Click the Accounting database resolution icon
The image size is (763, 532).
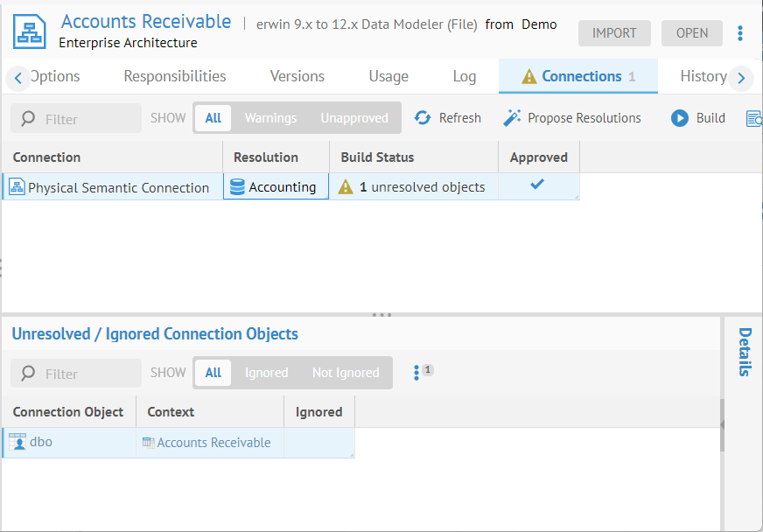(x=237, y=187)
